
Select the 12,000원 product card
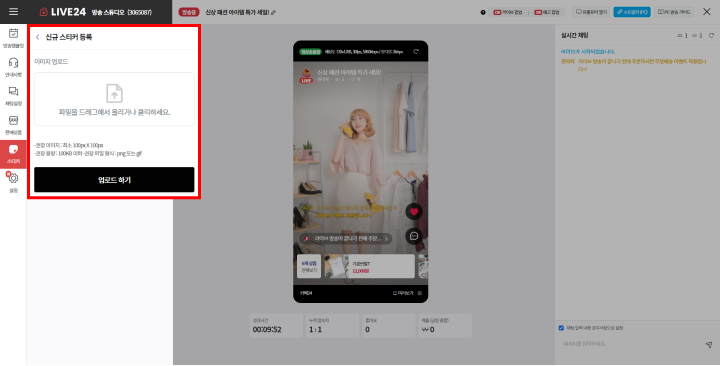point(369,266)
